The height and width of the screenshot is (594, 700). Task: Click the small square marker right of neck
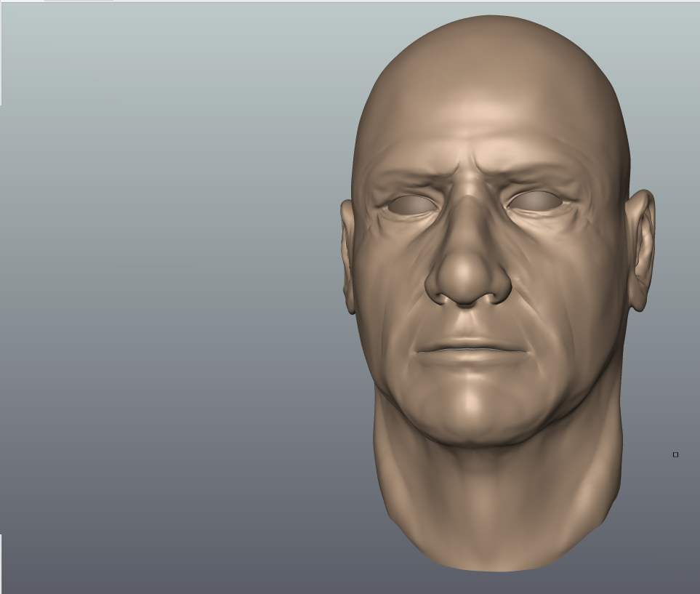(675, 454)
